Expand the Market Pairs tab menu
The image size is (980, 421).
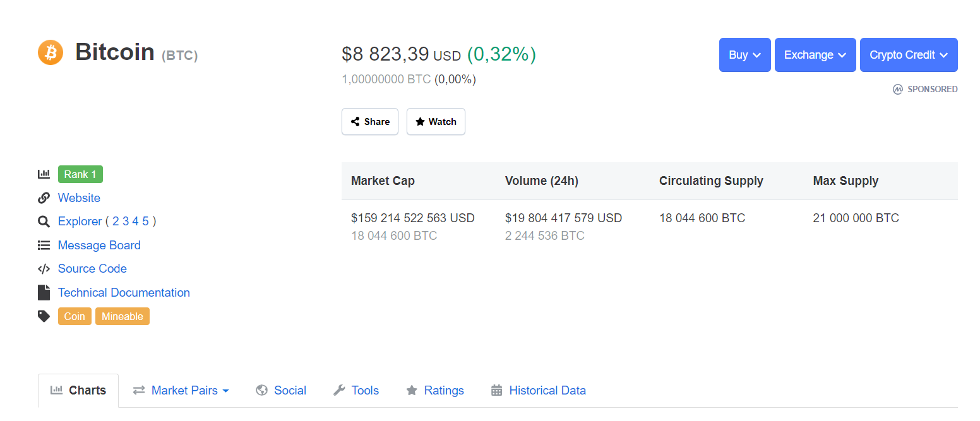(x=181, y=391)
